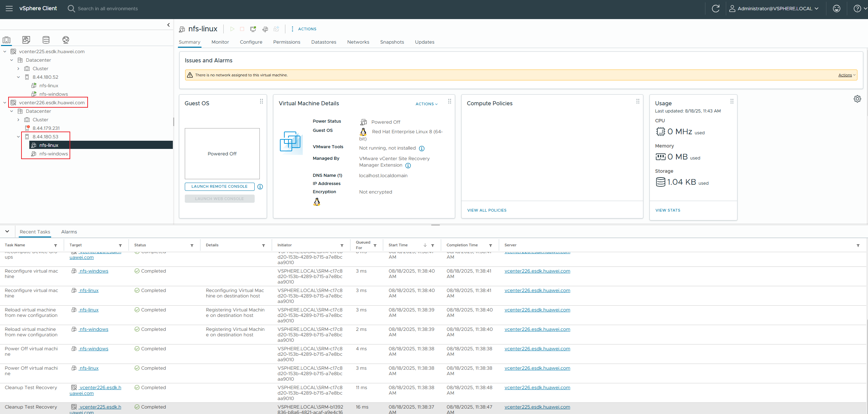Sort by Start Time column arrow
868x414 pixels.
(425, 245)
